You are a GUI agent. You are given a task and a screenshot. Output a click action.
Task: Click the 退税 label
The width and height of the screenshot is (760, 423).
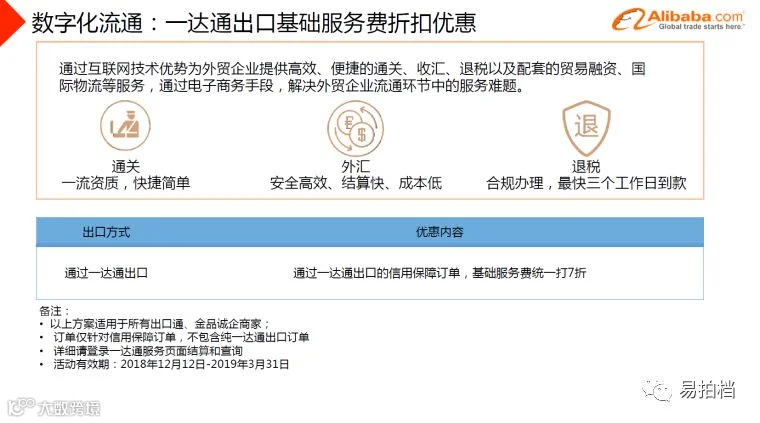pos(586,167)
